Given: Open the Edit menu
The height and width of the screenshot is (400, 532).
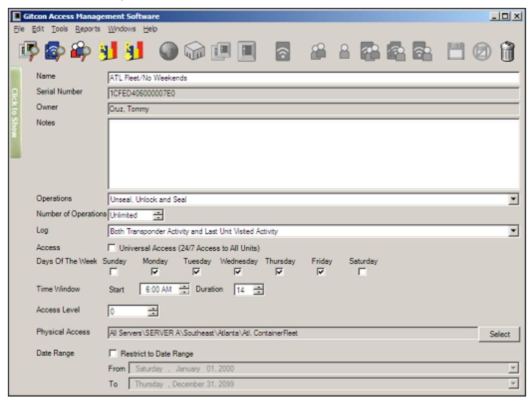Looking at the screenshot, I should (x=38, y=29).
